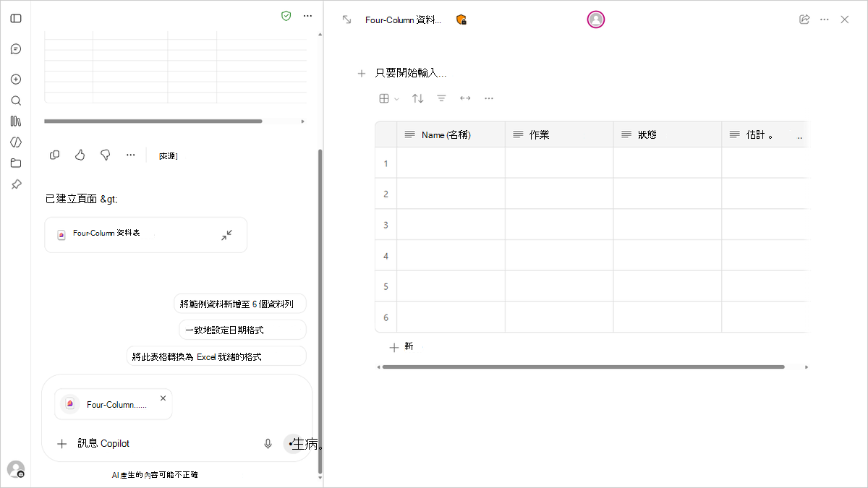The height and width of the screenshot is (488, 868).
Task: Select row 2 number cell
Action: click(386, 194)
